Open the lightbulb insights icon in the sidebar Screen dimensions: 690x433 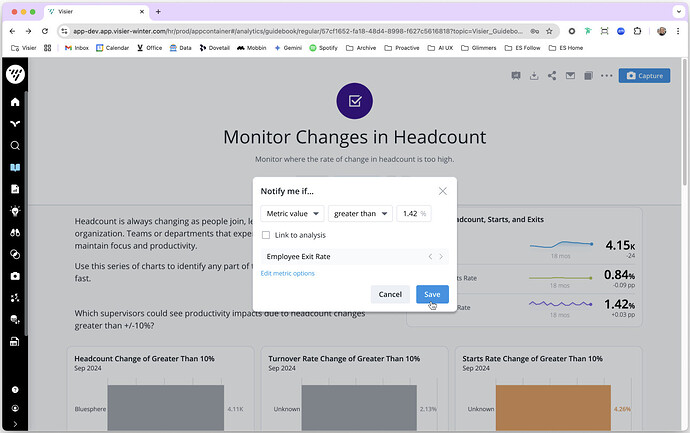(x=15, y=211)
